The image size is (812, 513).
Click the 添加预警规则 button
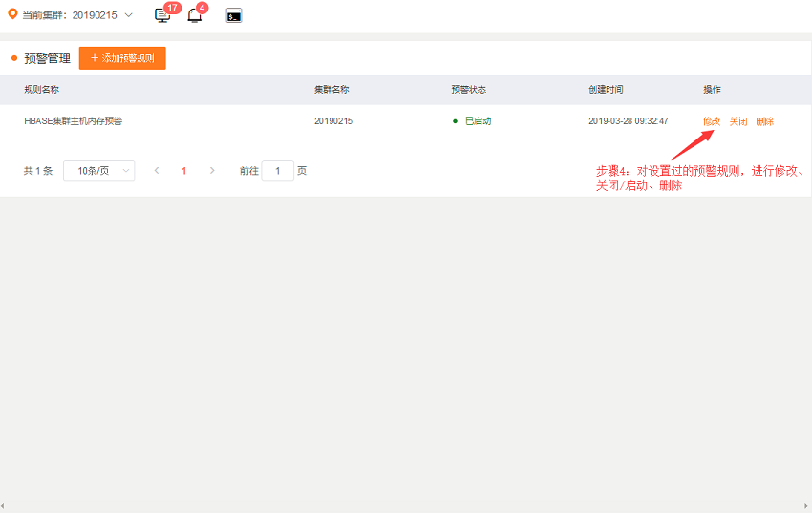pos(122,58)
